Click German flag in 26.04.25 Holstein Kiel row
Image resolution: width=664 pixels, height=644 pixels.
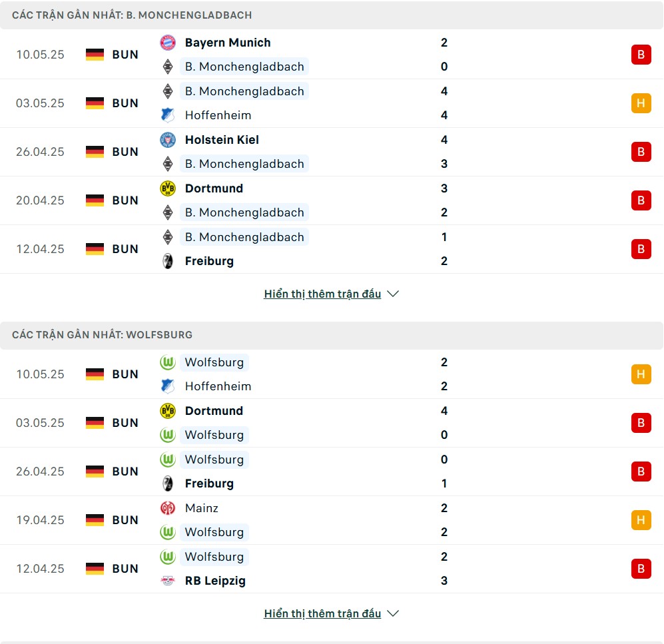point(95,152)
